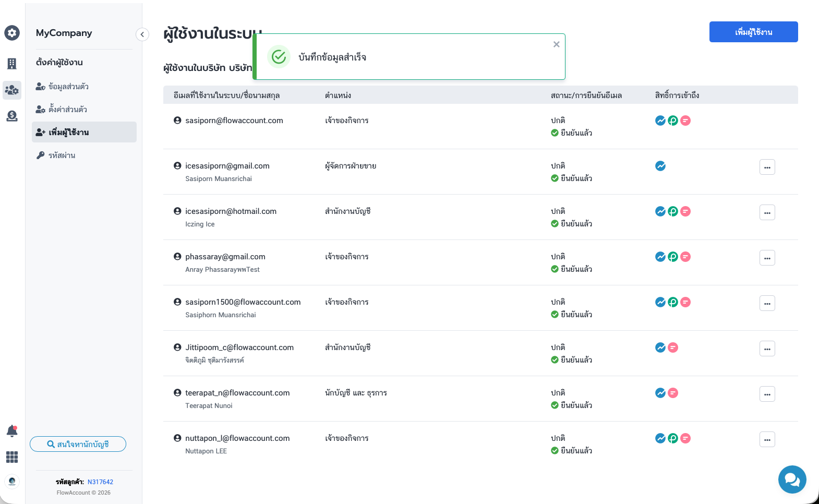Open the notifications bell
819x504 pixels.
pyautogui.click(x=12, y=431)
